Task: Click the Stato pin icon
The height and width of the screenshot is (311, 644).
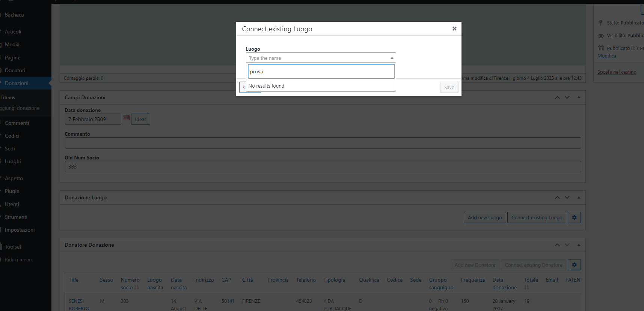Action: click(x=601, y=23)
